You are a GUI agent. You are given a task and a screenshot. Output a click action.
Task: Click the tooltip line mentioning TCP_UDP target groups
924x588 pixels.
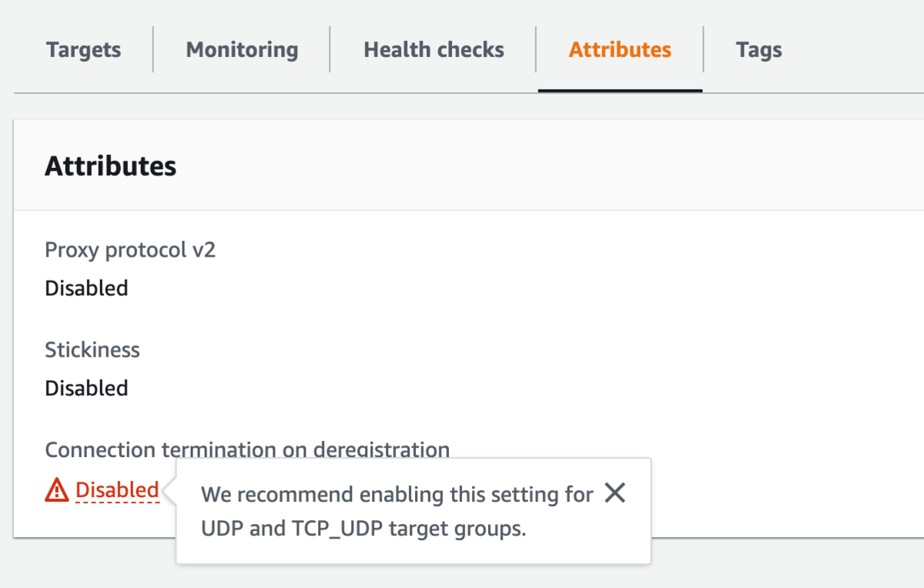coord(363,530)
